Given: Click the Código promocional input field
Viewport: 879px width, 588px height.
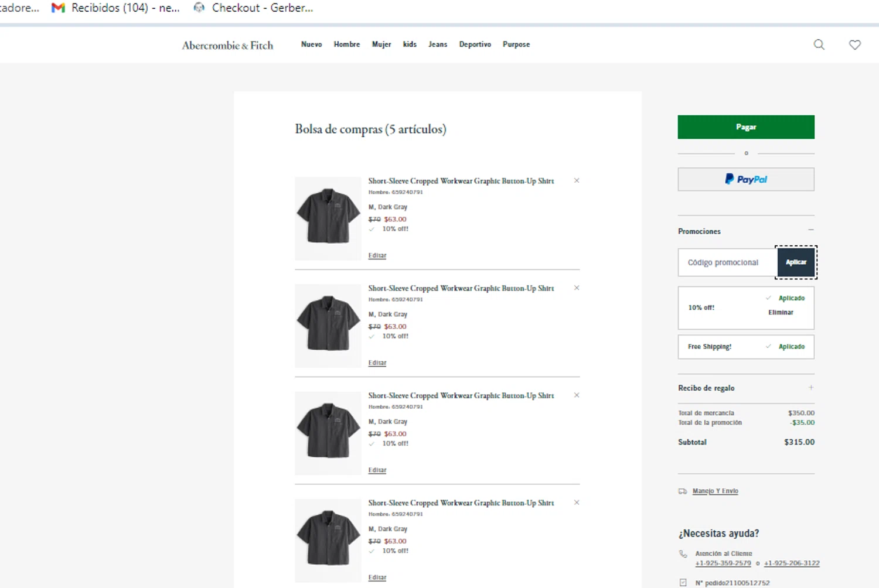Looking at the screenshot, I should click(x=728, y=262).
